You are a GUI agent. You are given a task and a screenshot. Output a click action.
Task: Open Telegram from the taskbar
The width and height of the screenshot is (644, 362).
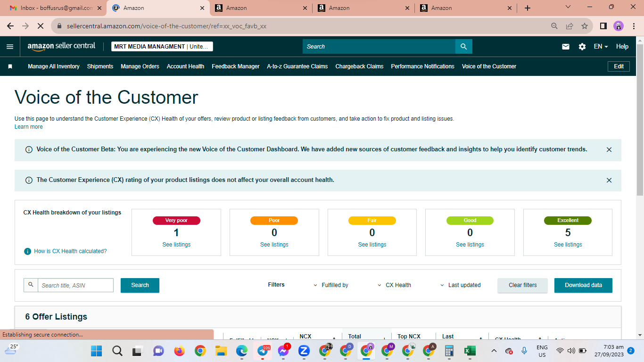263,351
